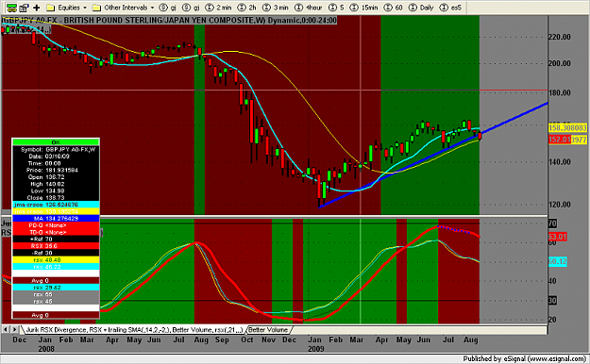Open the chart properties icon
Image resolution: width=590 pixels, height=364 pixels.
(25, 8)
